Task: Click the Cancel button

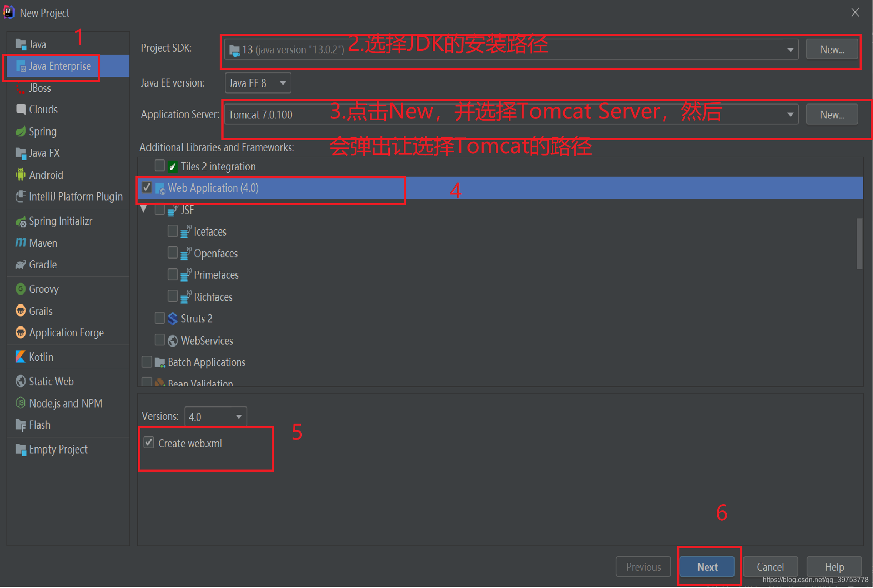Action: tap(770, 567)
